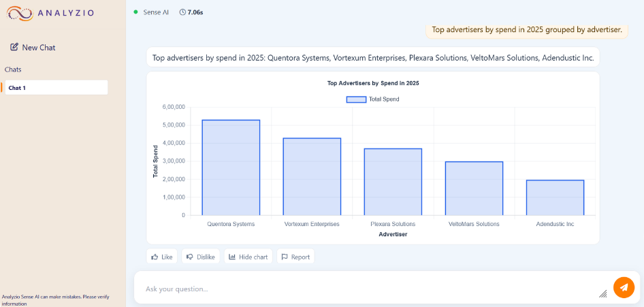The width and height of the screenshot is (644, 307).
Task: Click the Quentora Systems bar
Action: (231, 167)
